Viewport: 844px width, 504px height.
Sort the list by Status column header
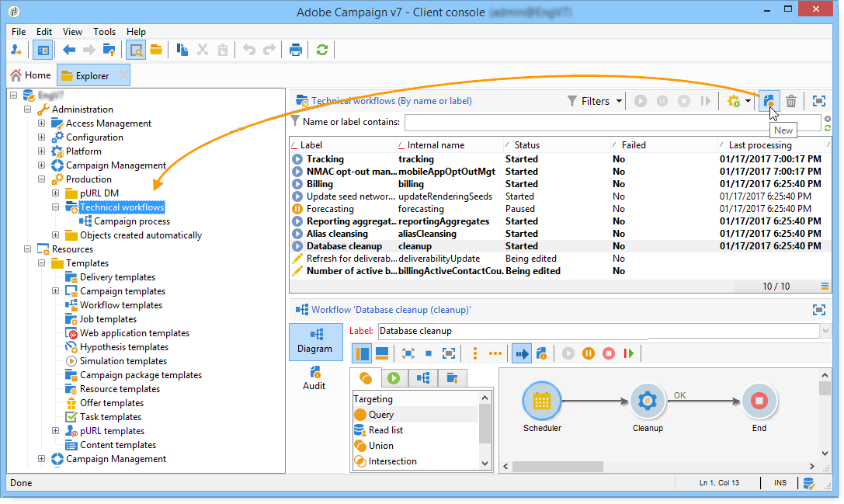click(557, 145)
